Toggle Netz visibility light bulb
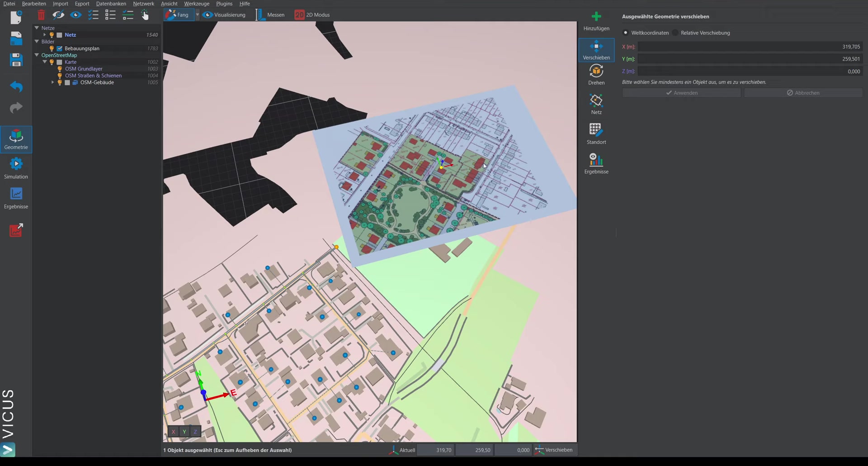 (x=52, y=35)
